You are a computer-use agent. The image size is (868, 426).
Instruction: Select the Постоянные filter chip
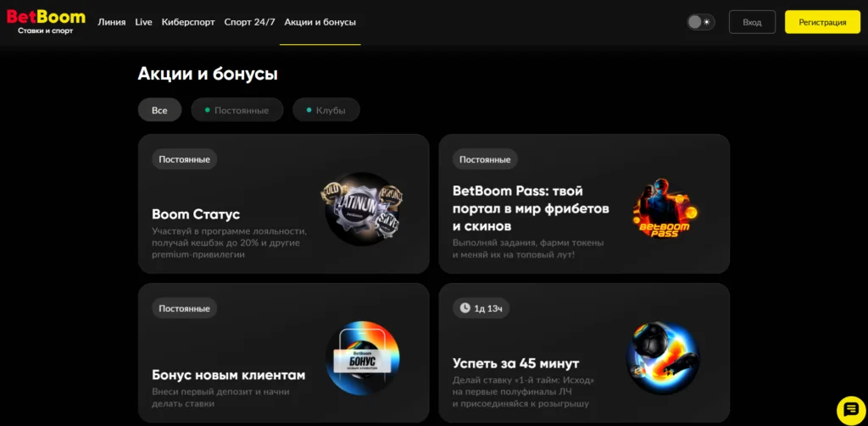pos(237,110)
